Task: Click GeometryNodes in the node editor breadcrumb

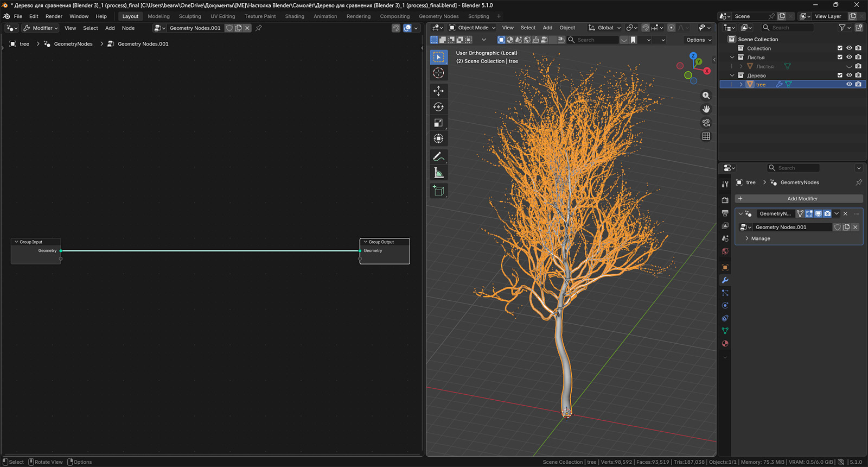Action: coord(73,44)
